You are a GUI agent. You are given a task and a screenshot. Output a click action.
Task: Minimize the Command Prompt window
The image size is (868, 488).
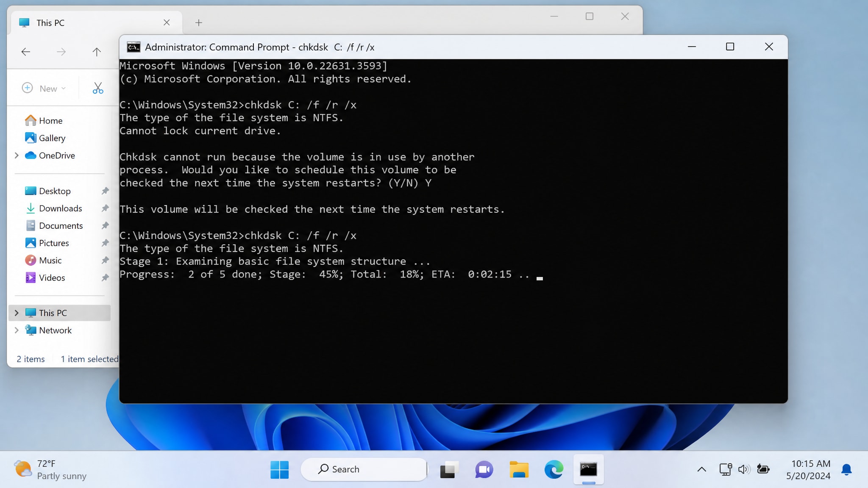pos(692,47)
